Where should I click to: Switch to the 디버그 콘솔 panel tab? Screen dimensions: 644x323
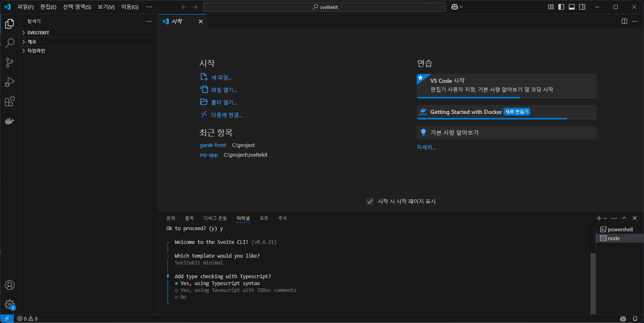pos(215,218)
